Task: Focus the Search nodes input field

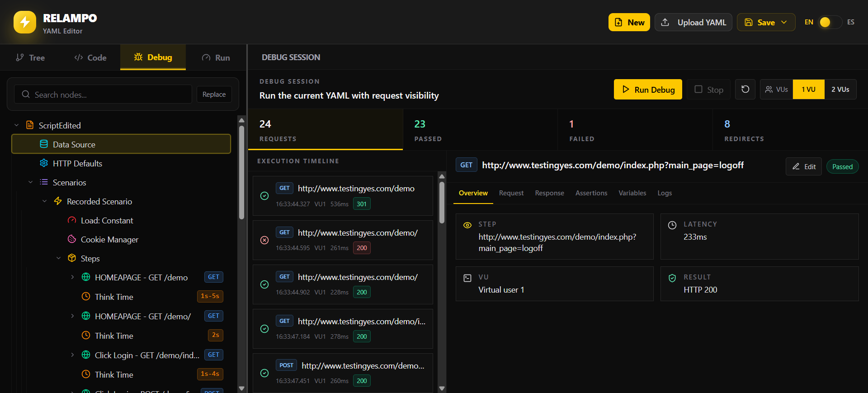Action: point(103,95)
